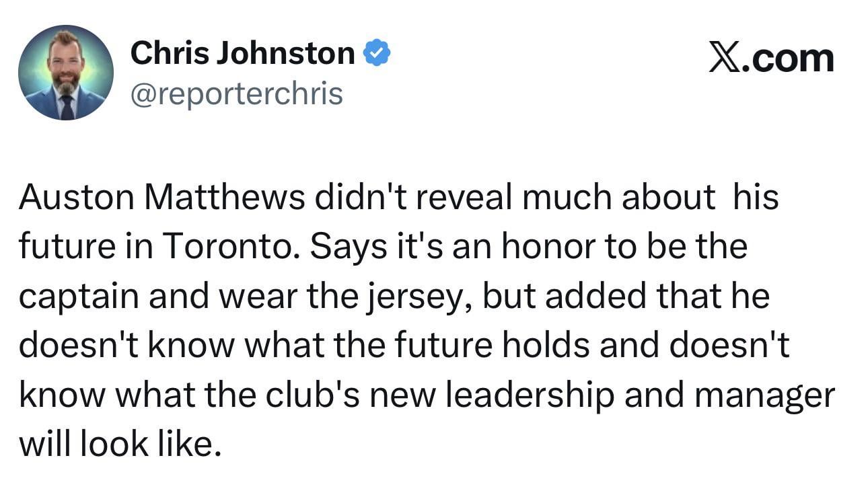Open the "Chris Johnston" display name
Viewport: 868px width, 499px height.
242,53
